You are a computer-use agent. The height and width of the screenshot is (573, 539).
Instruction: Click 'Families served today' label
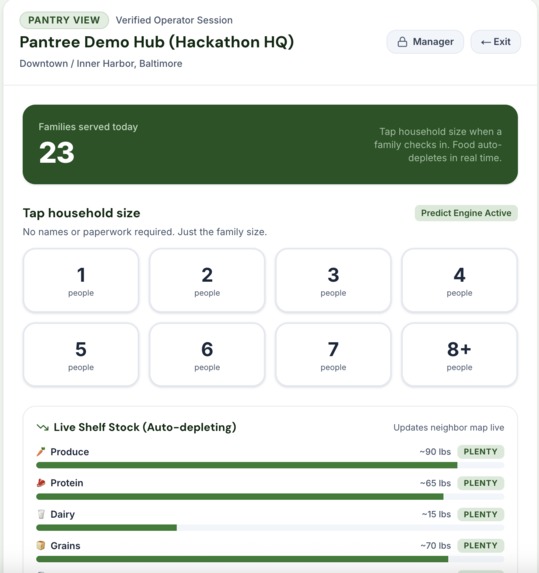88,127
